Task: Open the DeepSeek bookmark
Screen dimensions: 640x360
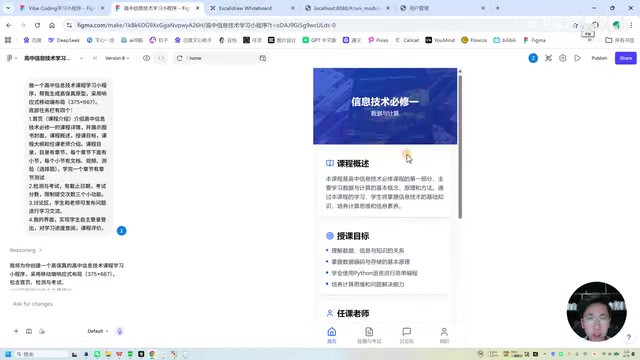Action: coord(64,40)
